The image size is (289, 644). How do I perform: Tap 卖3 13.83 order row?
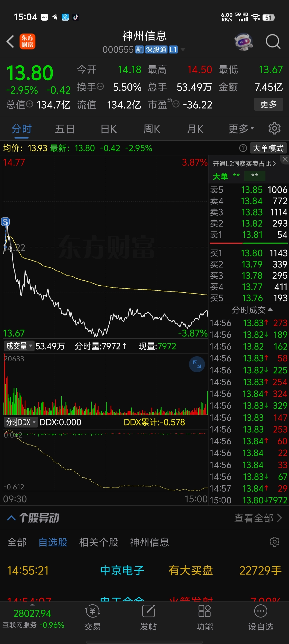pyautogui.click(x=249, y=212)
